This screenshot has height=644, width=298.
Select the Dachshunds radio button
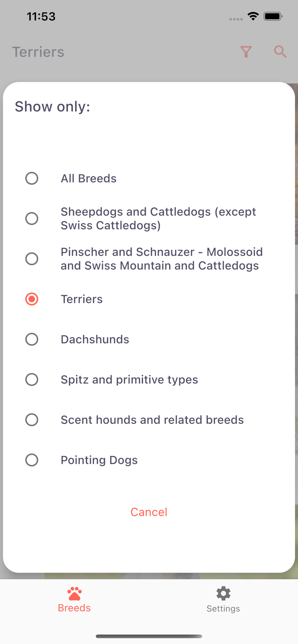click(32, 339)
